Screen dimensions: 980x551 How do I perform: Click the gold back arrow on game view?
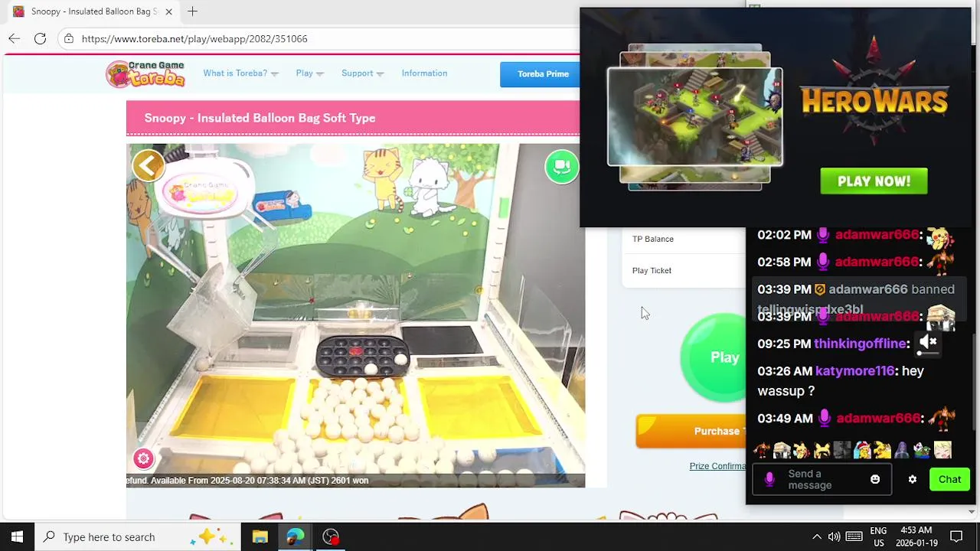149,165
